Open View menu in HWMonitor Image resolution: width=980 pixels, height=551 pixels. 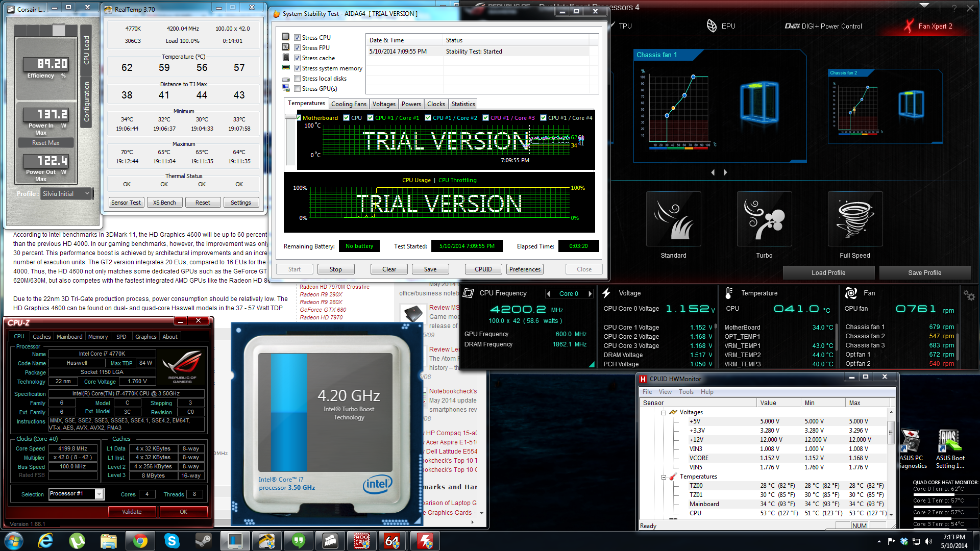tap(665, 392)
